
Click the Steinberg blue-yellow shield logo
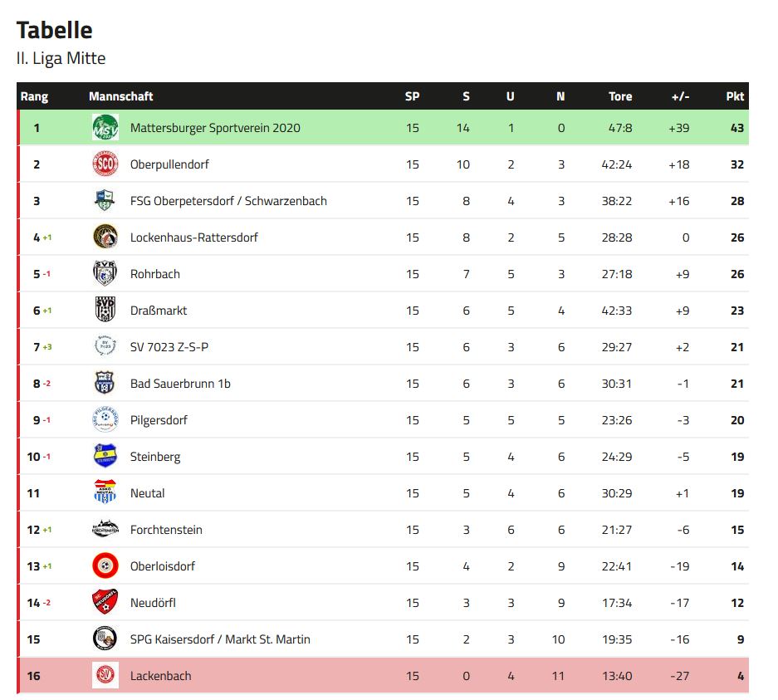tap(105, 457)
